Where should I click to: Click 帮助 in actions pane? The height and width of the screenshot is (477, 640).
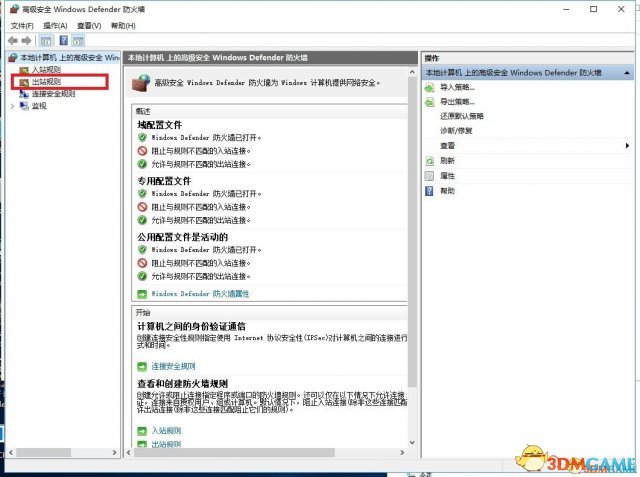pos(447,191)
